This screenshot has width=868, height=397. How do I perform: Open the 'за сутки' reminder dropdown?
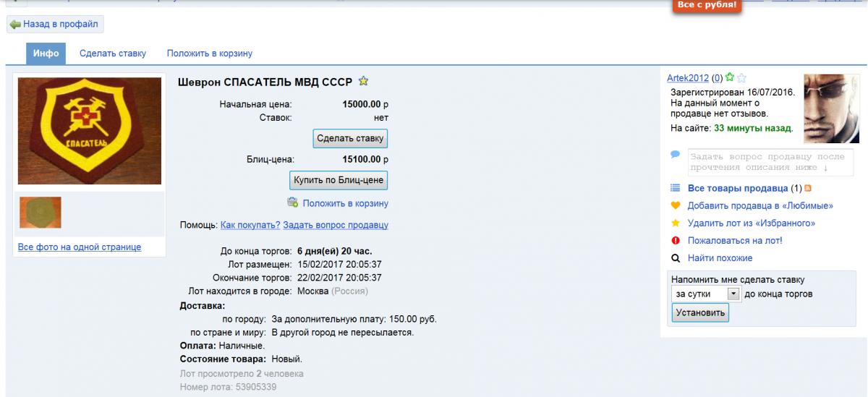coord(733,294)
